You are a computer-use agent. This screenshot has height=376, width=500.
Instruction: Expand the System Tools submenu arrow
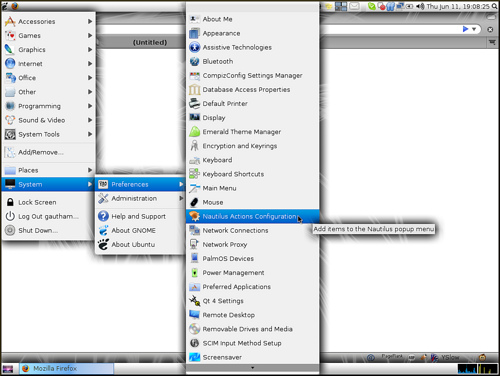coord(90,134)
